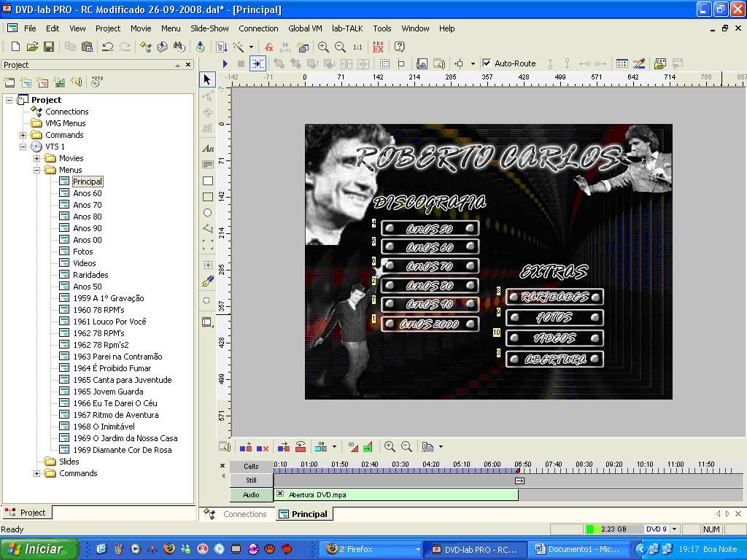Expand the Movies folder

tap(36, 158)
